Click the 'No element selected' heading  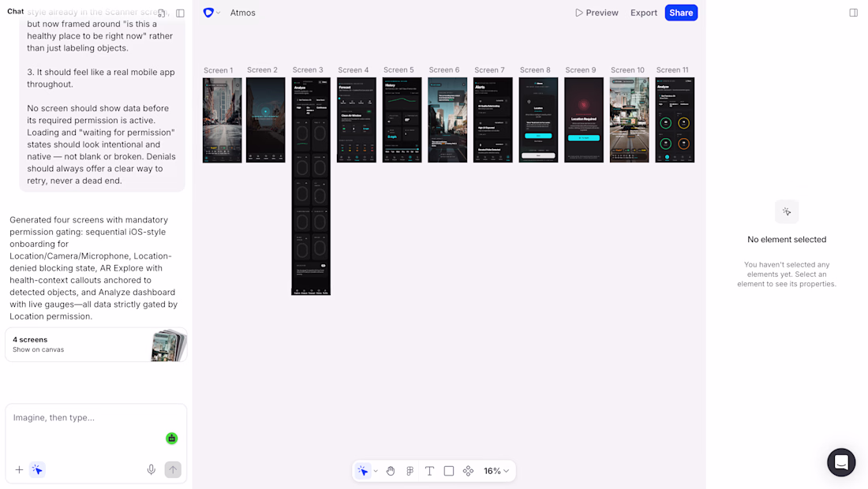(x=787, y=240)
